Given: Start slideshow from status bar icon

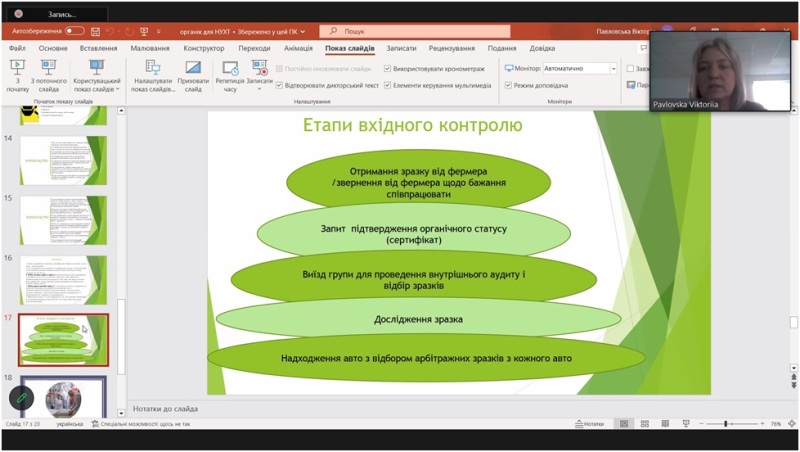Looking at the screenshot, I should pos(686,424).
